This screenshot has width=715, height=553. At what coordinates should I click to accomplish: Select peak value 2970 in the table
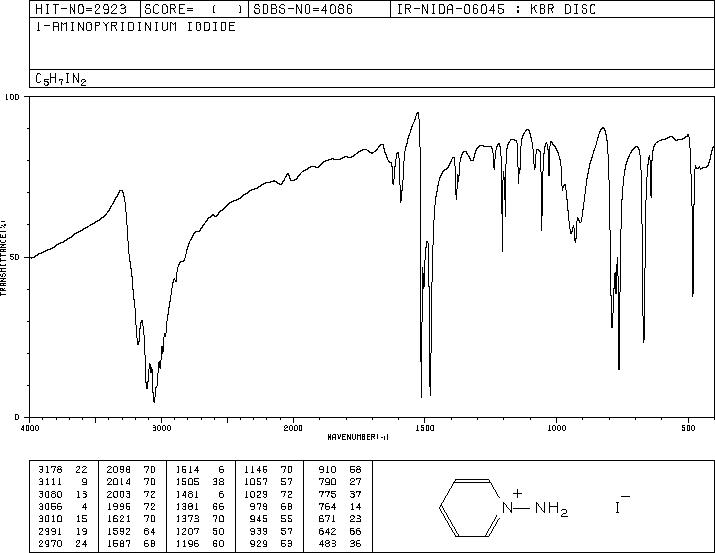pyautogui.click(x=50, y=543)
